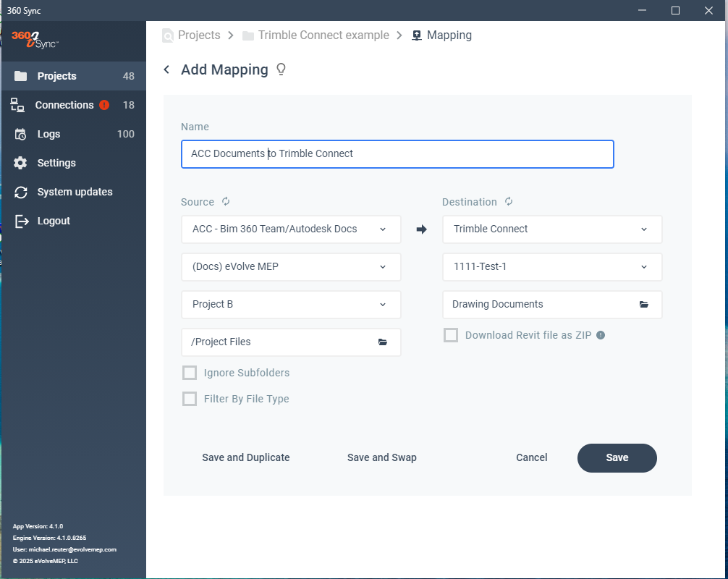
Task: Click the System updates refresh icon
Action: 20,193
